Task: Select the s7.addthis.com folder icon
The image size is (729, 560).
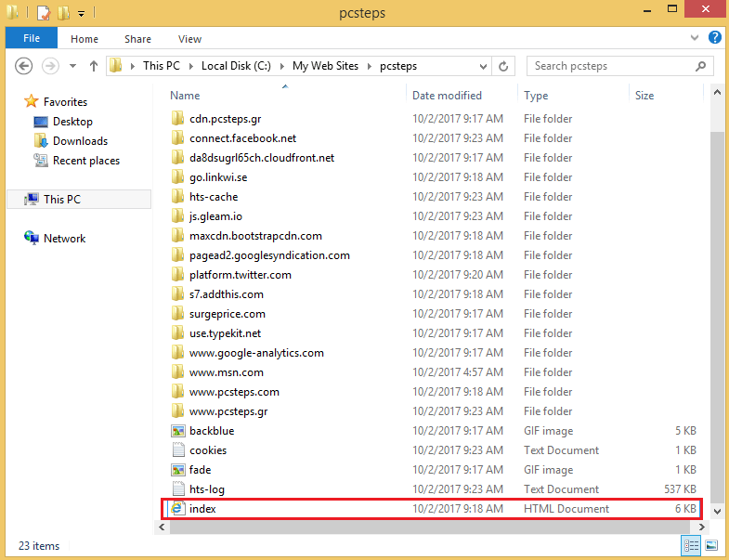Action: click(x=177, y=294)
